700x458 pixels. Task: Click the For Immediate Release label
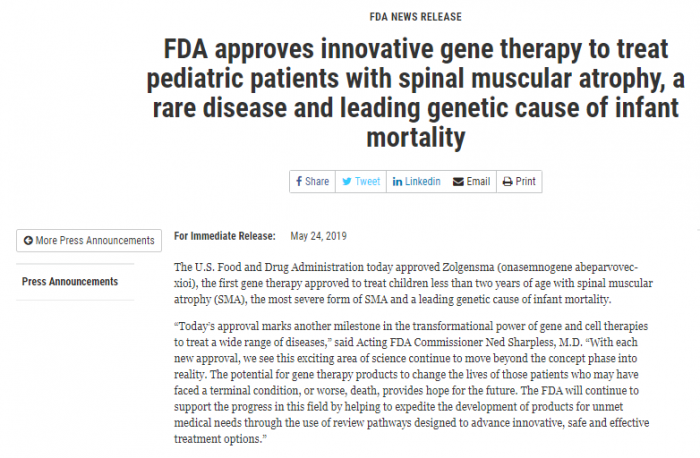click(225, 236)
